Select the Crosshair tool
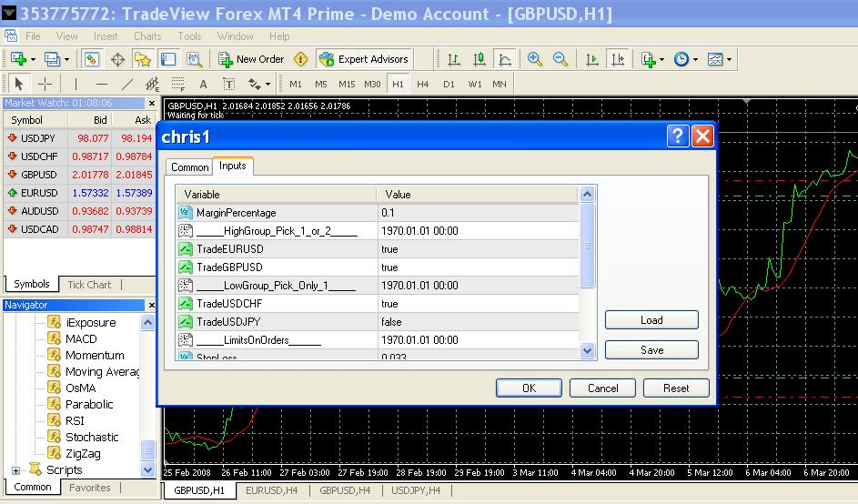The height and width of the screenshot is (504, 858). pyautogui.click(x=45, y=85)
